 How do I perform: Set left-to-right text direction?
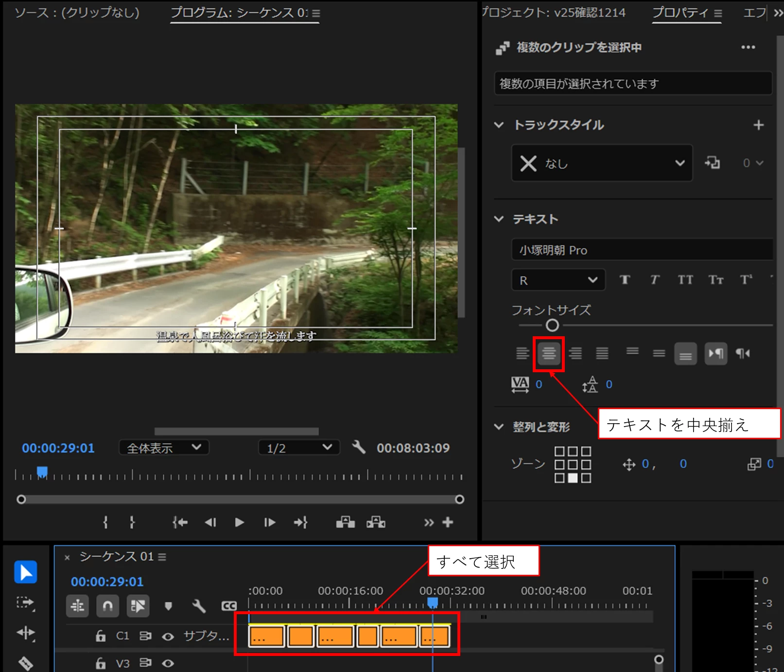pos(716,353)
